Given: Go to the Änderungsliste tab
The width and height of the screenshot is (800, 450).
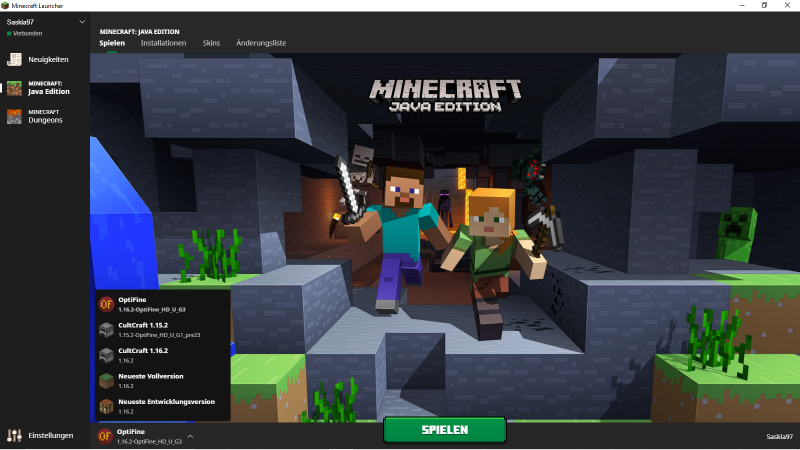Looking at the screenshot, I should coord(261,44).
